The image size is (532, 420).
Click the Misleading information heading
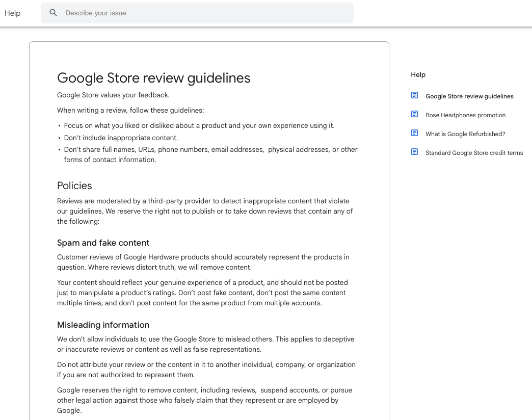[x=103, y=325]
